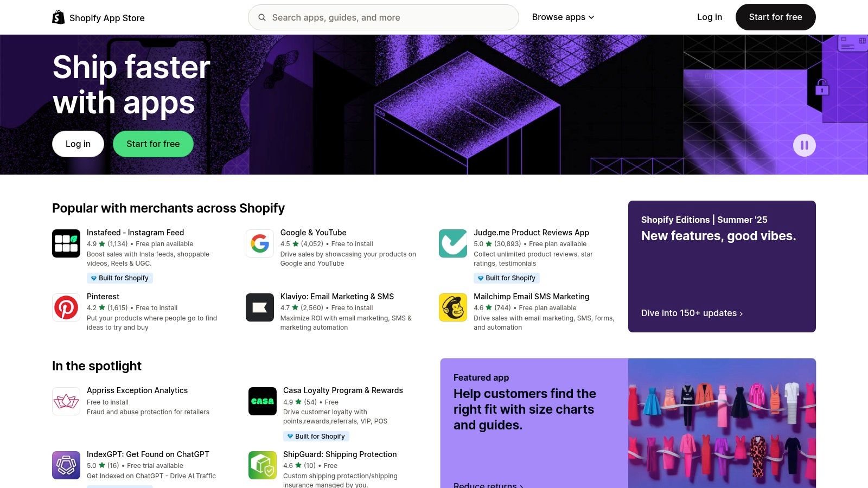868x488 pixels.
Task: Click the Built for Shopify badge under Casa Loyalty
Action: [316, 436]
